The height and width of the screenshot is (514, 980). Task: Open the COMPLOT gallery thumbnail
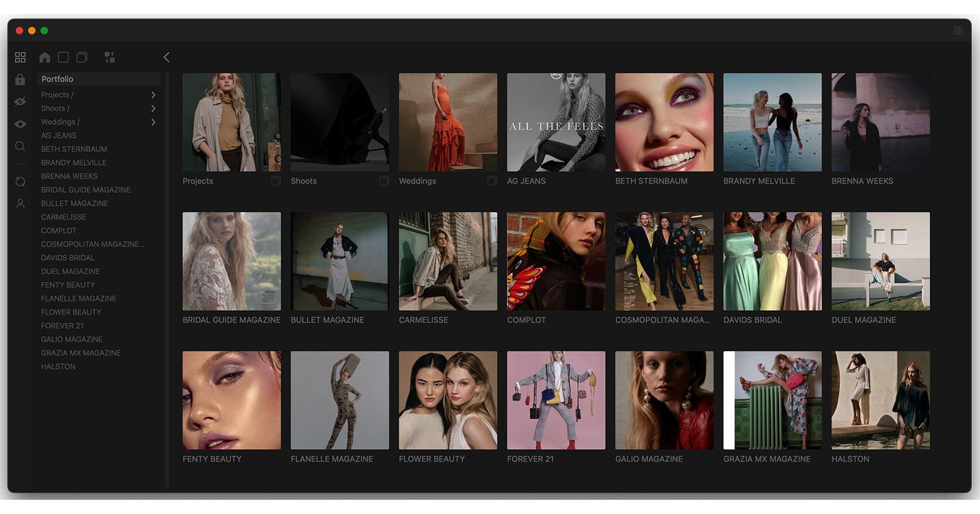pos(556,261)
